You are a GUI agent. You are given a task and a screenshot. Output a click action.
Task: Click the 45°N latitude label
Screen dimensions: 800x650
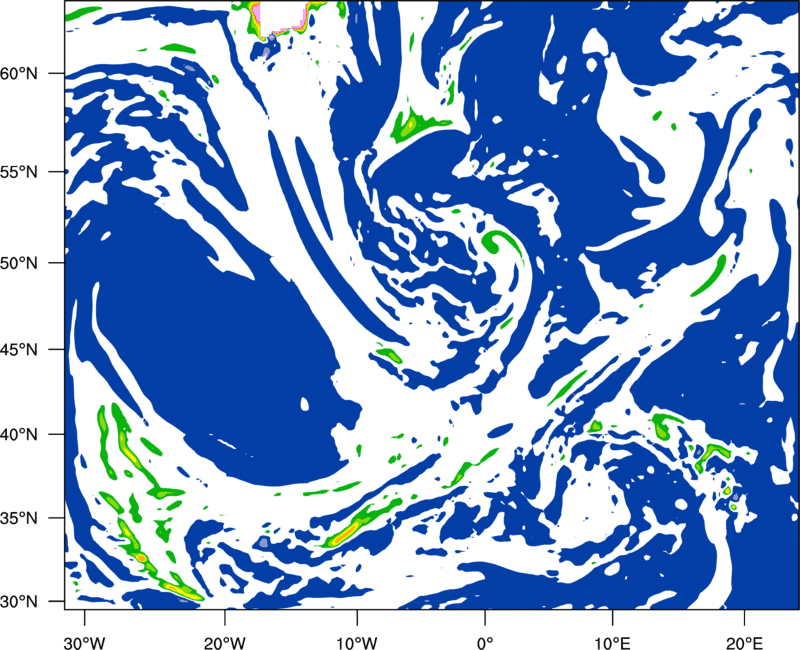pos(19,350)
